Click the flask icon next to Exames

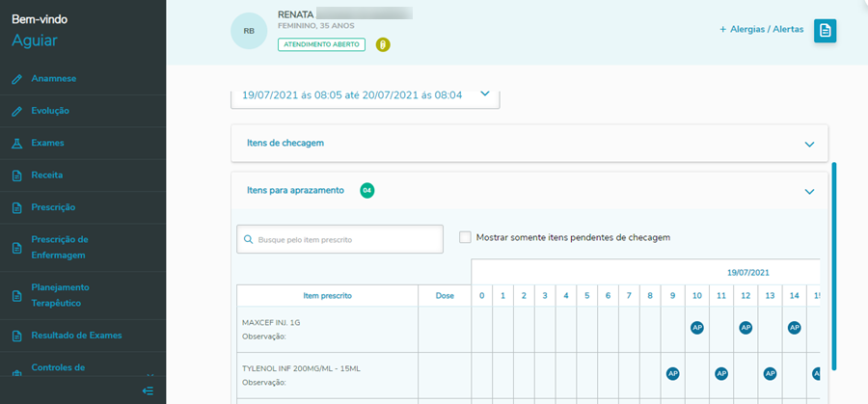point(17,144)
